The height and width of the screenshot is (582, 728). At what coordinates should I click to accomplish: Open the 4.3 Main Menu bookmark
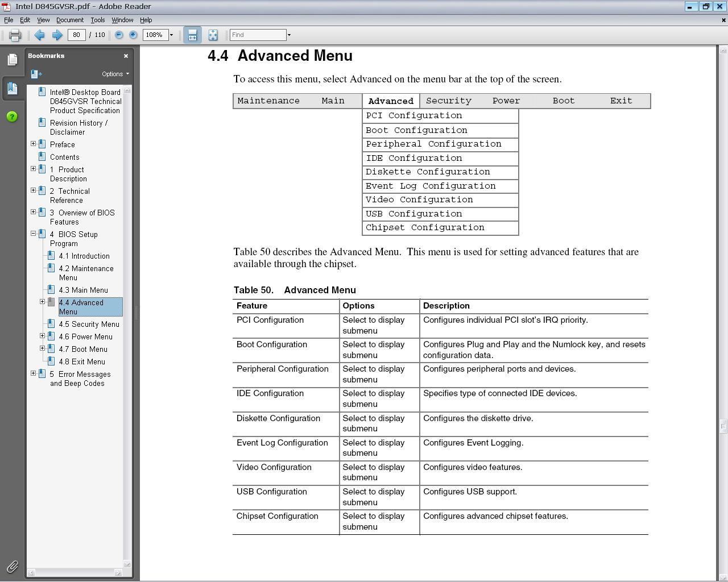[x=83, y=290]
